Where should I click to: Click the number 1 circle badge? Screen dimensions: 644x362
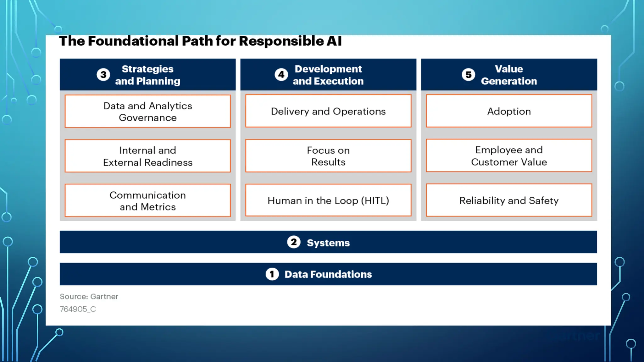point(272,274)
